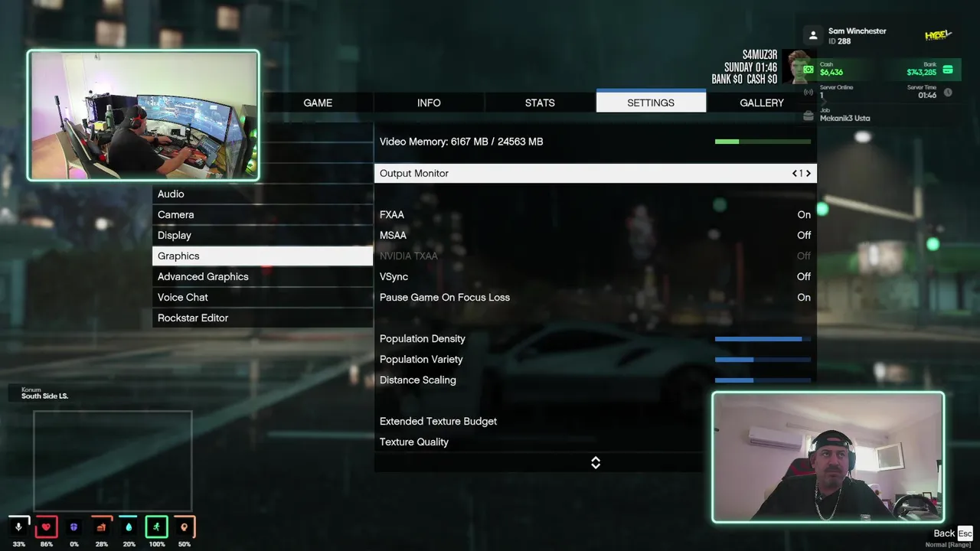Viewport: 980px width, 551px height.
Task: Click the "Normal [Range]" voice label
Action: pos(948,545)
